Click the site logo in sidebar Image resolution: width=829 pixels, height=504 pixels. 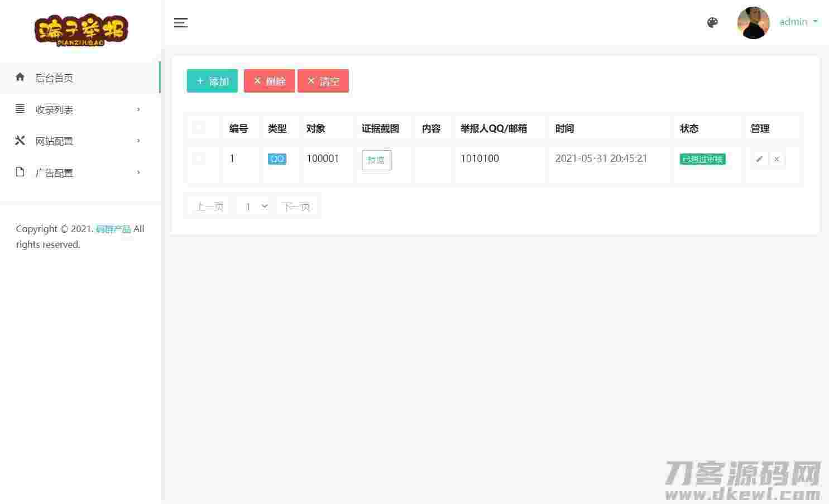pyautogui.click(x=82, y=30)
